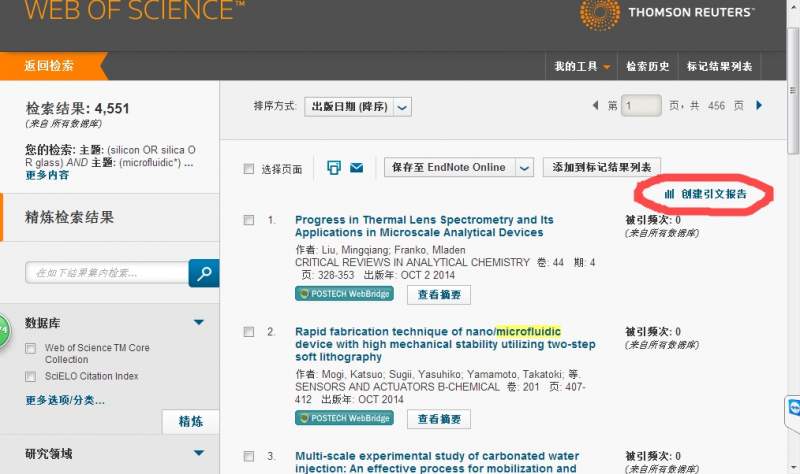
Task: Click the 精炼检索结果 heading
Action: pyautogui.click(x=69, y=217)
